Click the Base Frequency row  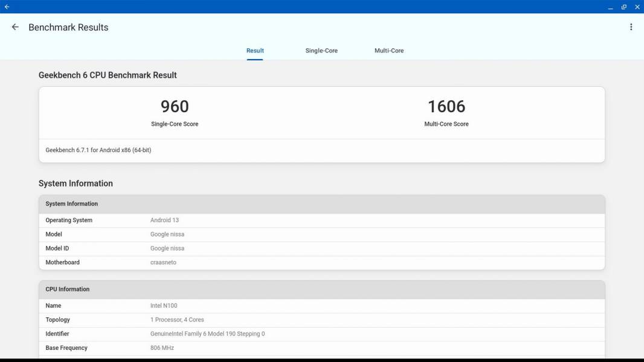321,348
